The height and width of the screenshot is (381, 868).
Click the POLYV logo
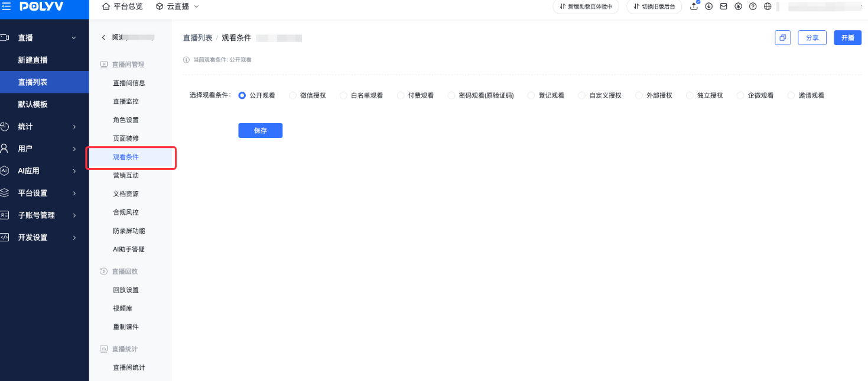click(41, 7)
